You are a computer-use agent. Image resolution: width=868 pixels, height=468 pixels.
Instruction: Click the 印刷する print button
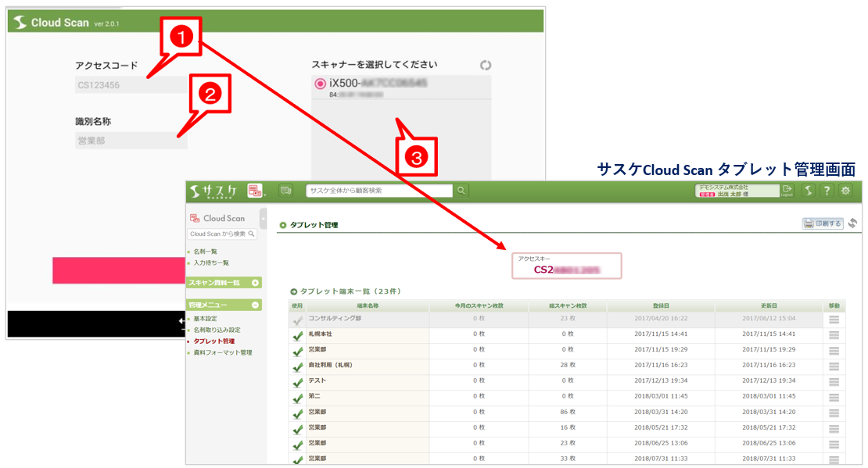click(x=823, y=223)
